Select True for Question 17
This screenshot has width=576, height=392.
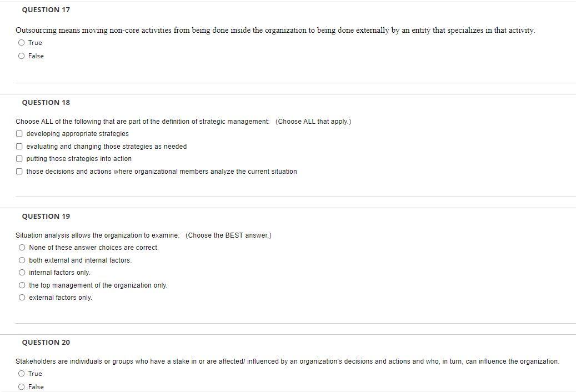tap(21, 42)
